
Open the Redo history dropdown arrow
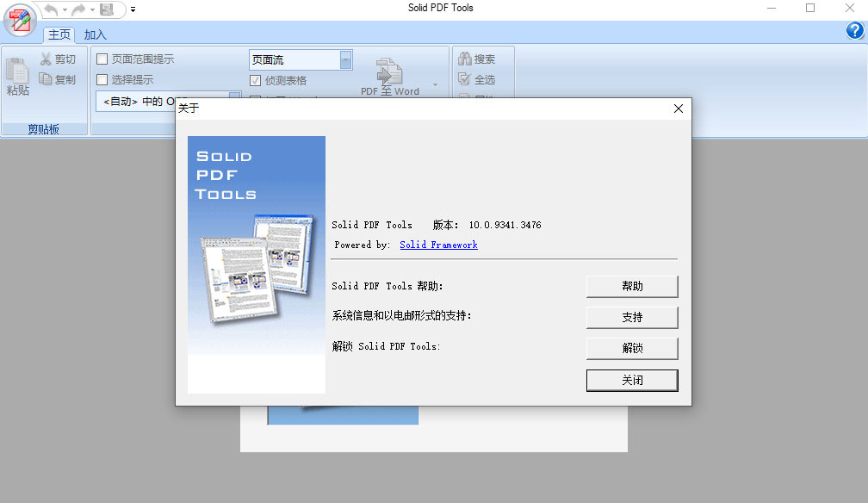(92, 9)
